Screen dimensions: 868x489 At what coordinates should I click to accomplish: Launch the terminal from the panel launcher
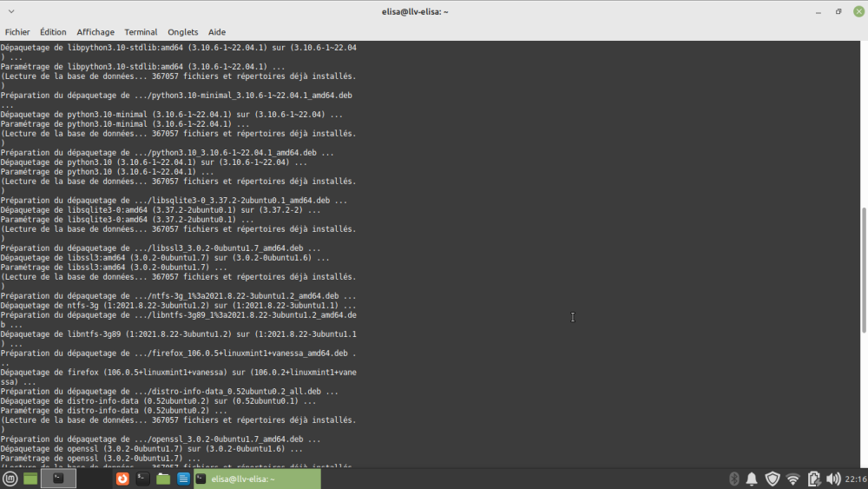[x=143, y=479]
